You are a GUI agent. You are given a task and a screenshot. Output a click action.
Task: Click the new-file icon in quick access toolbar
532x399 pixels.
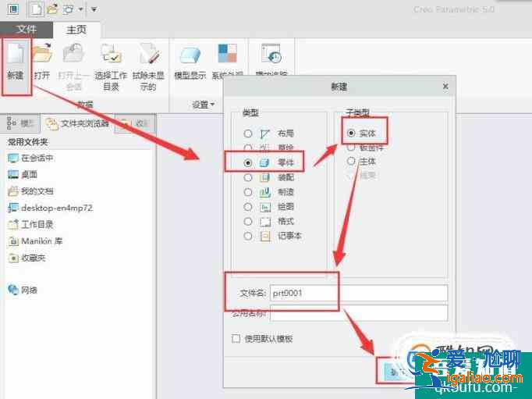click(x=35, y=9)
